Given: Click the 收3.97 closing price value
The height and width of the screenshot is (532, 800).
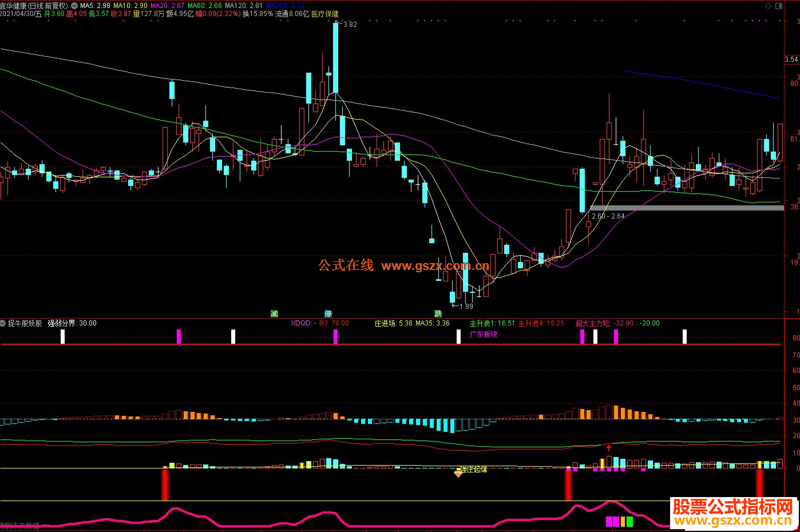Looking at the screenshot, I should (121, 14).
